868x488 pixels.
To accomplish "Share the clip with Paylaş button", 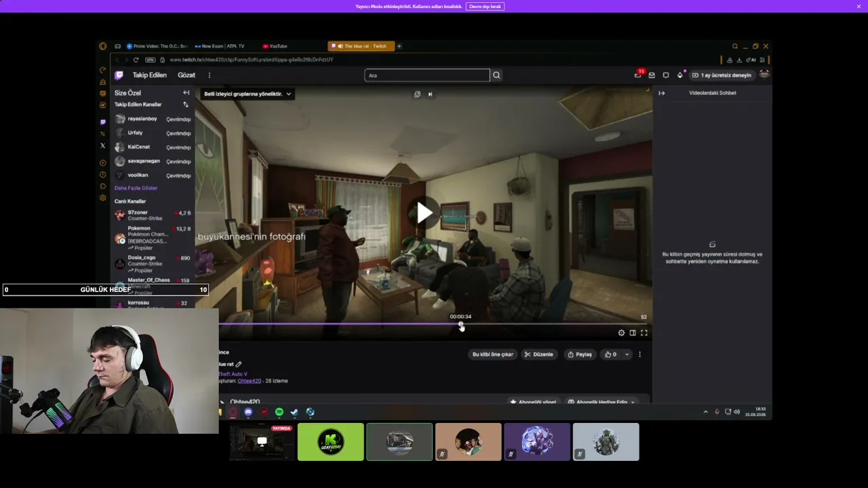I will click(580, 354).
